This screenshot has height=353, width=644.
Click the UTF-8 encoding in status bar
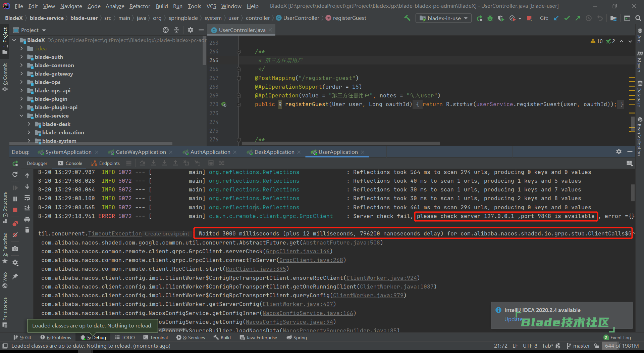click(530, 346)
